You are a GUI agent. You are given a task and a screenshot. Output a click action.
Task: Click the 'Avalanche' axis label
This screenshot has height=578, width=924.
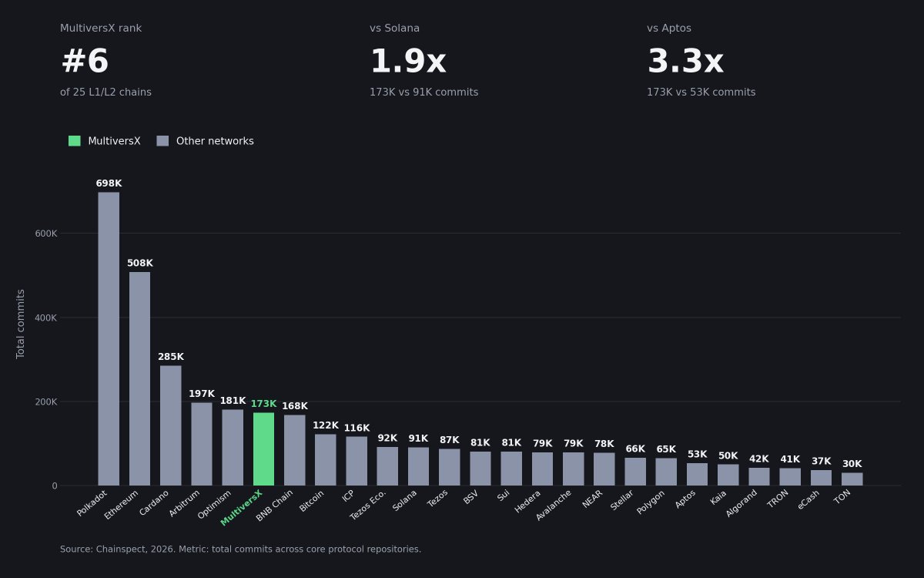coord(554,506)
